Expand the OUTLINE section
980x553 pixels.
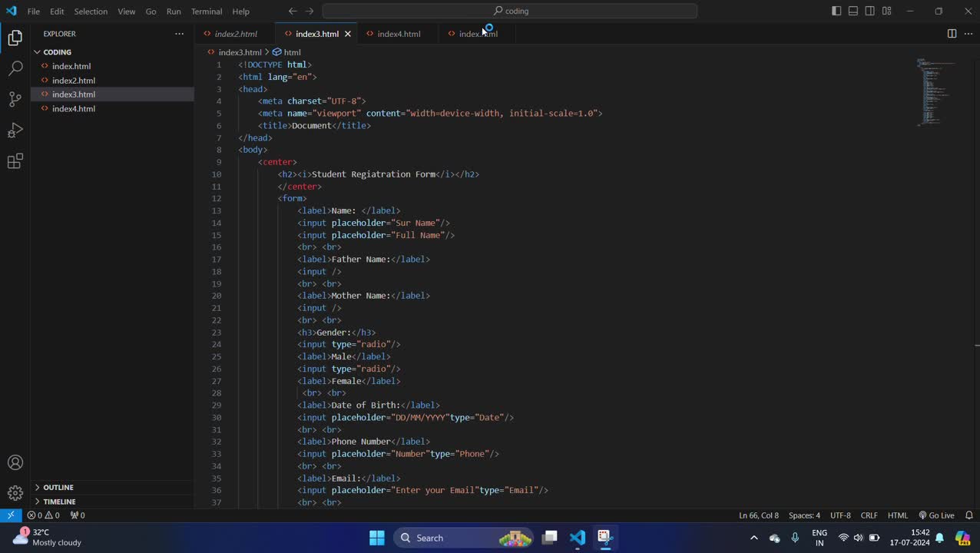point(58,487)
